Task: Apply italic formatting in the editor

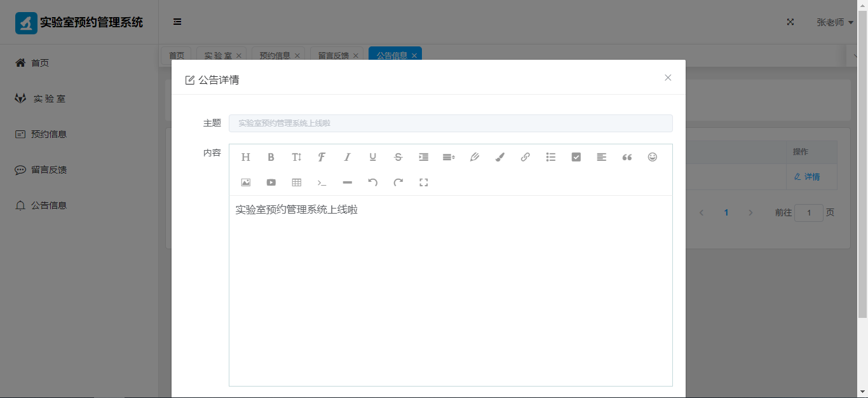Action: pos(348,157)
